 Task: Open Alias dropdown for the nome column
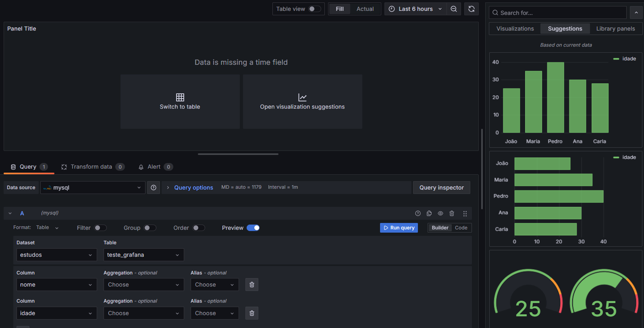[214, 285]
